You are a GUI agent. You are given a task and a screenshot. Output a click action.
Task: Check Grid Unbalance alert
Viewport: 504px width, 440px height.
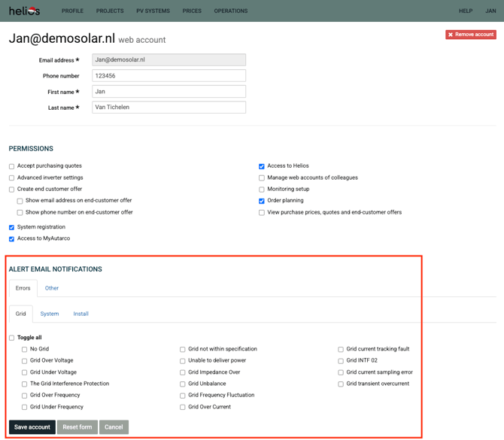(183, 384)
